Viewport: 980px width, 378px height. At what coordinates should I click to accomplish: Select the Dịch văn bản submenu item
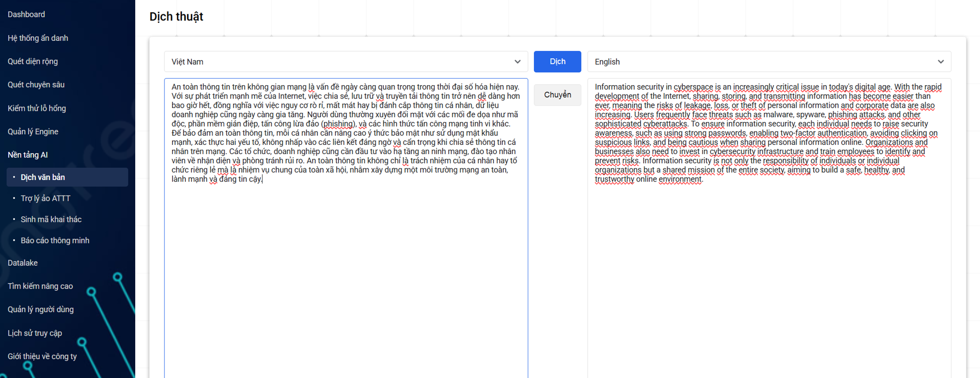(x=43, y=178)
